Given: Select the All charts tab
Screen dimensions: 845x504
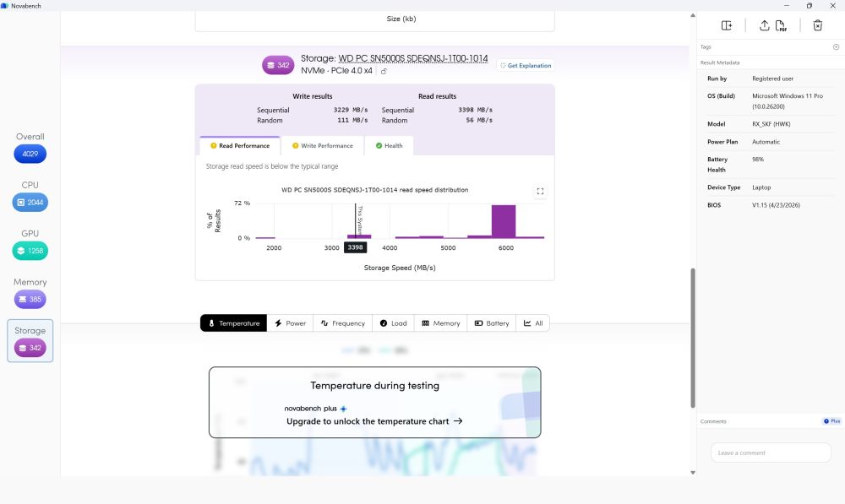Looking at the screenshot, I should click(x=533, y=323).
